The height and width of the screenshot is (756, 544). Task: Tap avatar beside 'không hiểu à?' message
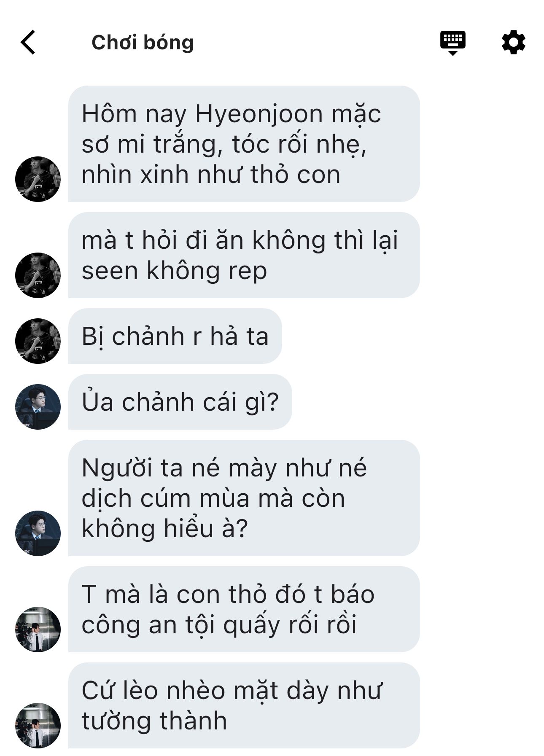[38, 533]
